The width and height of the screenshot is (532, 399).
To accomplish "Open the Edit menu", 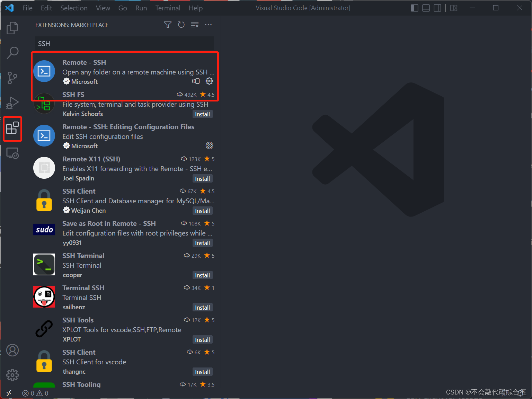I will pos(46,8).
